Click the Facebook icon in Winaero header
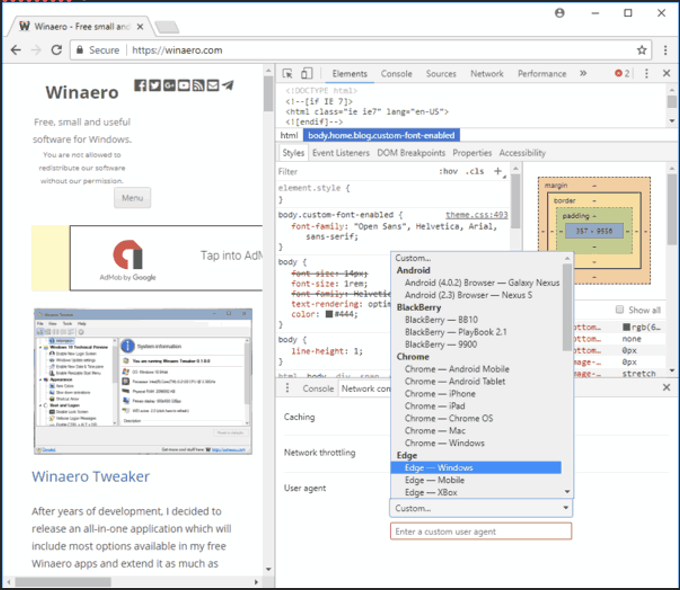680x590 pixels. (140, 86)
